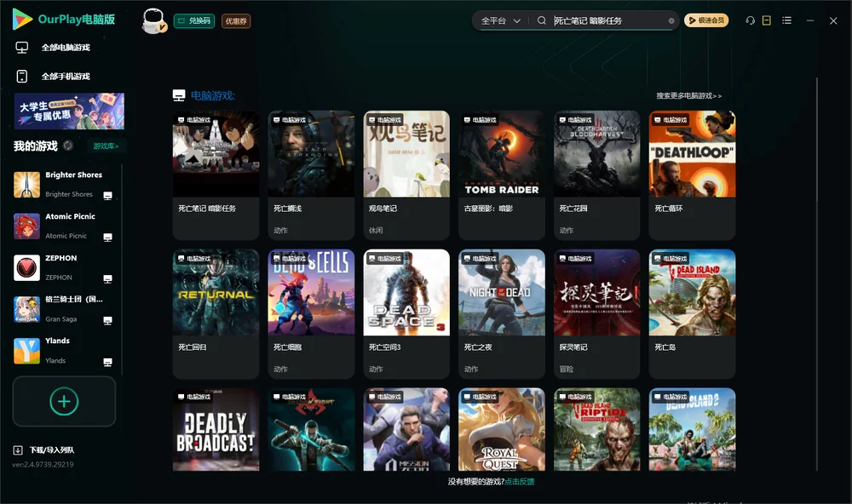Open the main menu list icon
Image resolution: width=852 pixels, height=504 pixels.
[786, 20]
